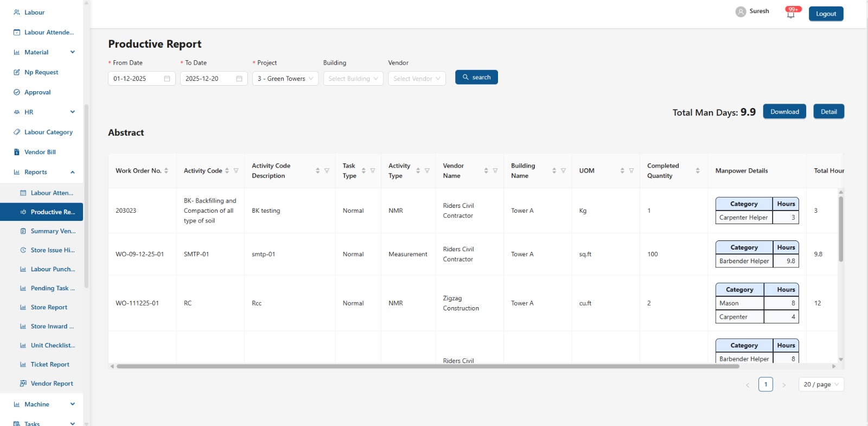Open the notification bell icon
The width and height of the screenshot is (868, 426).
point(790,15)
